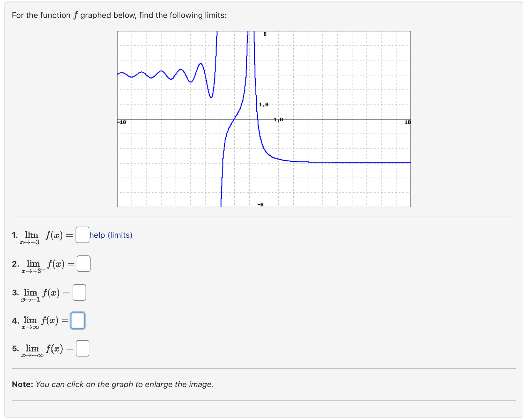Click the bold Note label text
Screen dimensions: 523x420
pyautogui.click(x=23, y=384)
